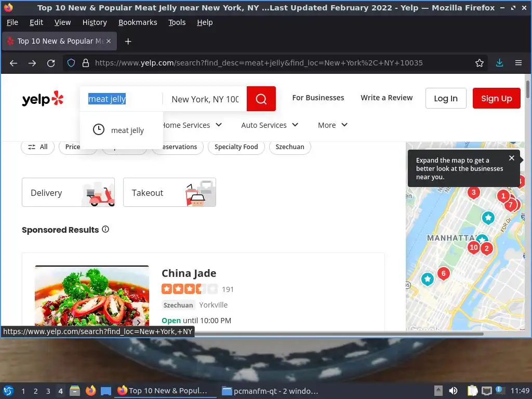Screen dimensions: 532x399
Task: Close the Yelp browser tab
Action: click(x=109, y=41)
